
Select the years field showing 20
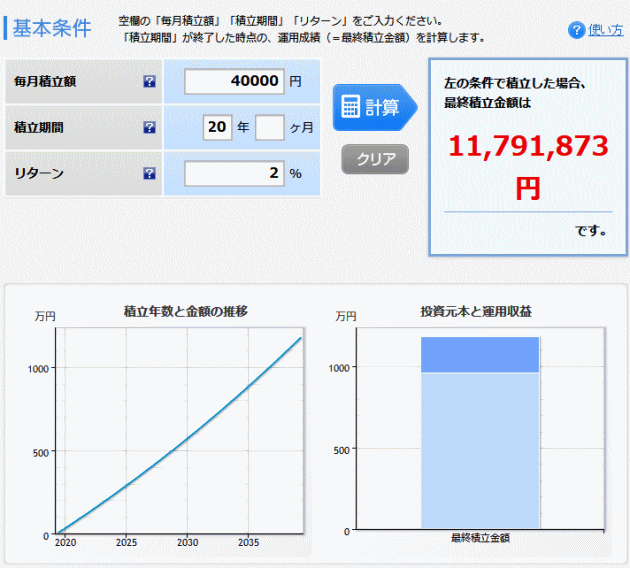217,128
